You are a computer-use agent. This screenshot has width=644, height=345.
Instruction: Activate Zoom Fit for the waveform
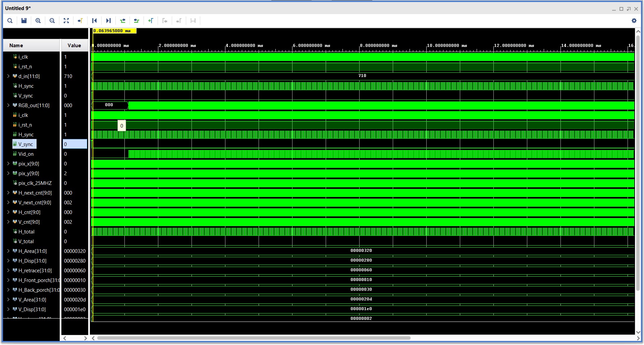(x=66, y=21)
